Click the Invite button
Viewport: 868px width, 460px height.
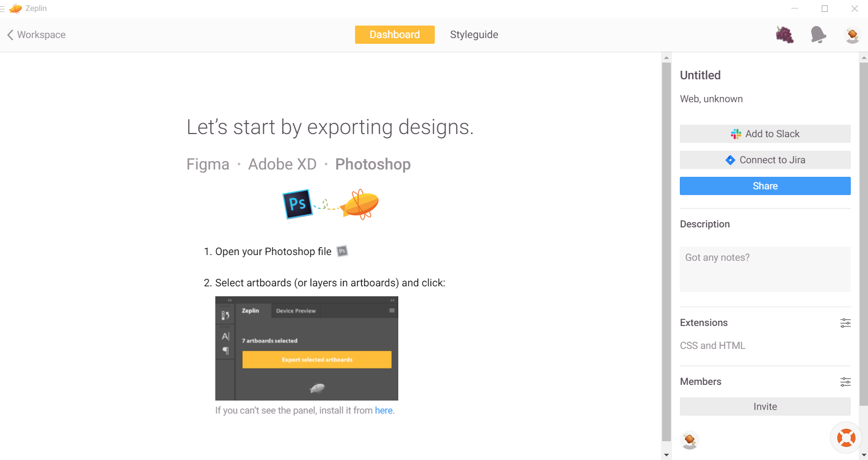[x=765, y=407]
